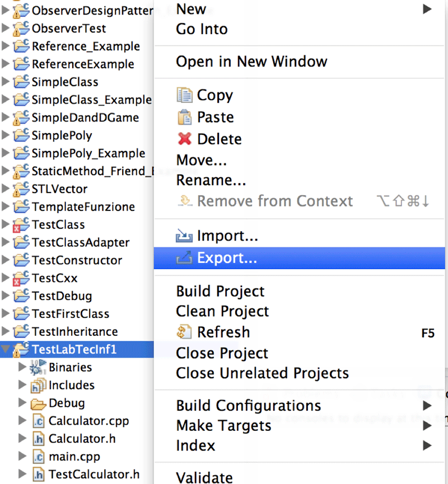
Task: Click the Import icon in menu
Action: click(x=184, y=237)
